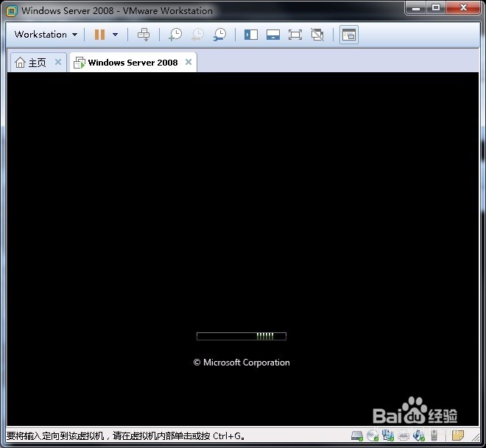486x448 pixels.
Task: Close the 主页 tab
Action: (58, 62)
